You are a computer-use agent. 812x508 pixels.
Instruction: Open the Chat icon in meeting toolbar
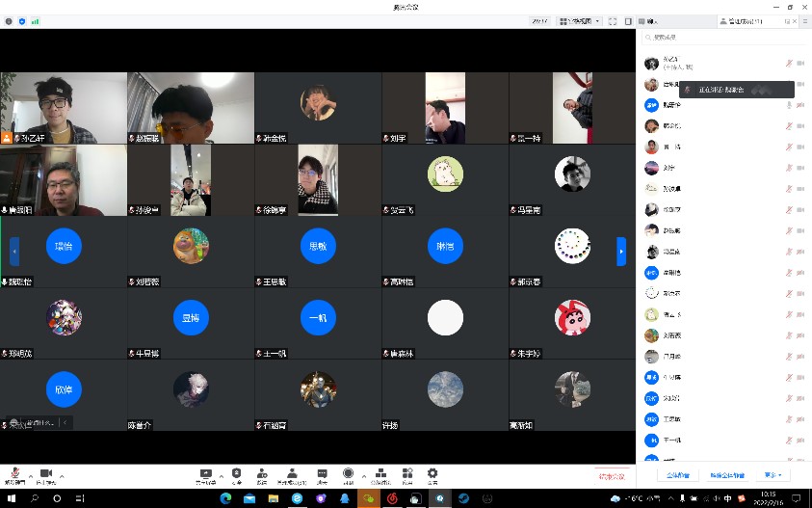(322, 474)
